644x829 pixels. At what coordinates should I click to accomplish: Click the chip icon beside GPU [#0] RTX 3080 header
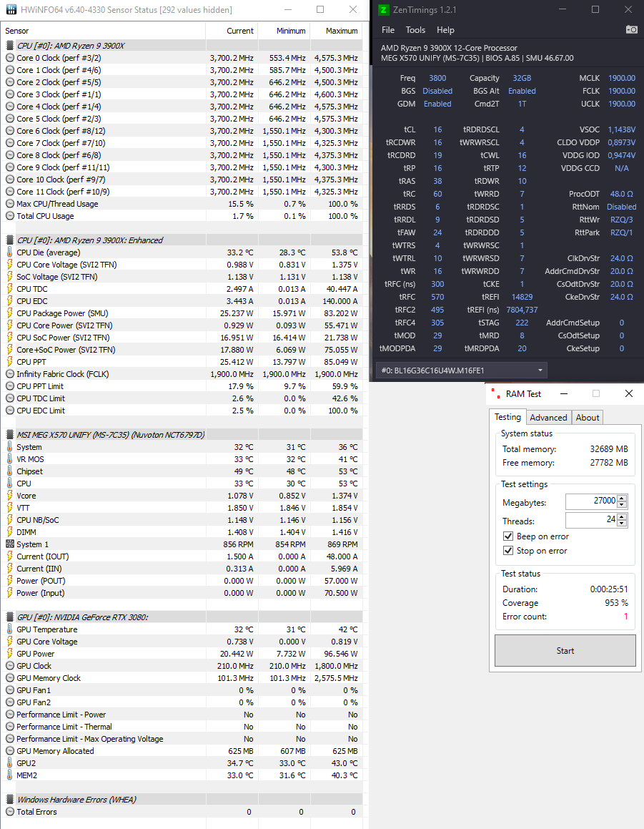point(10,617)
